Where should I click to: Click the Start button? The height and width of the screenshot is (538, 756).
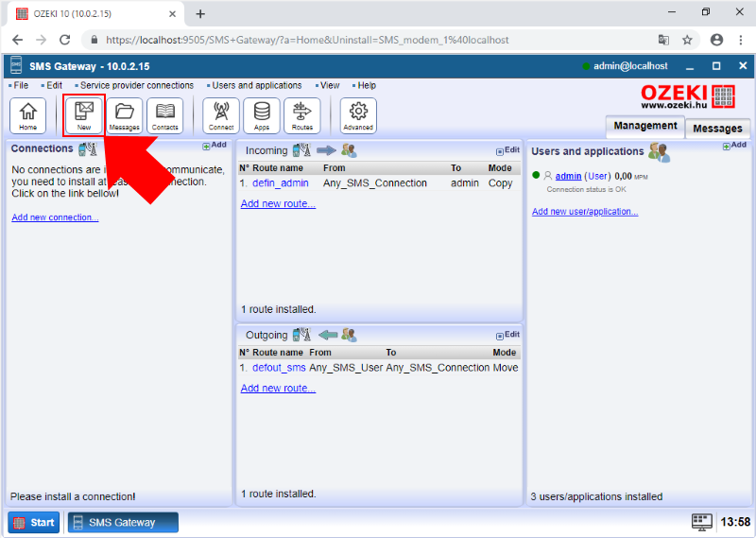[x=34, y=522]
